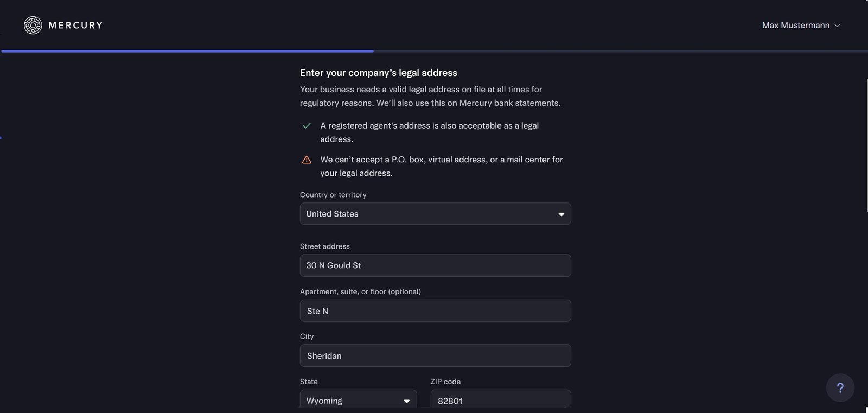Click the arrow on the country dropdown
868x413 pixels.
[x=561, y=214]
